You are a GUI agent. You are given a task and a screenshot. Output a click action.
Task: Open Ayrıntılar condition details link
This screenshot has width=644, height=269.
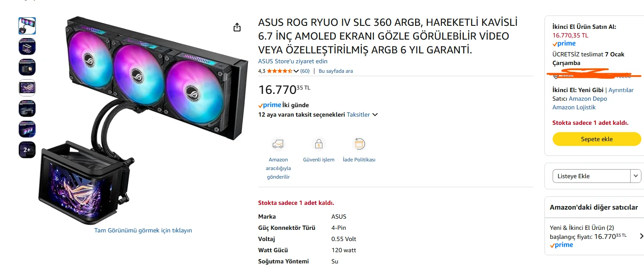click(621, 90)
